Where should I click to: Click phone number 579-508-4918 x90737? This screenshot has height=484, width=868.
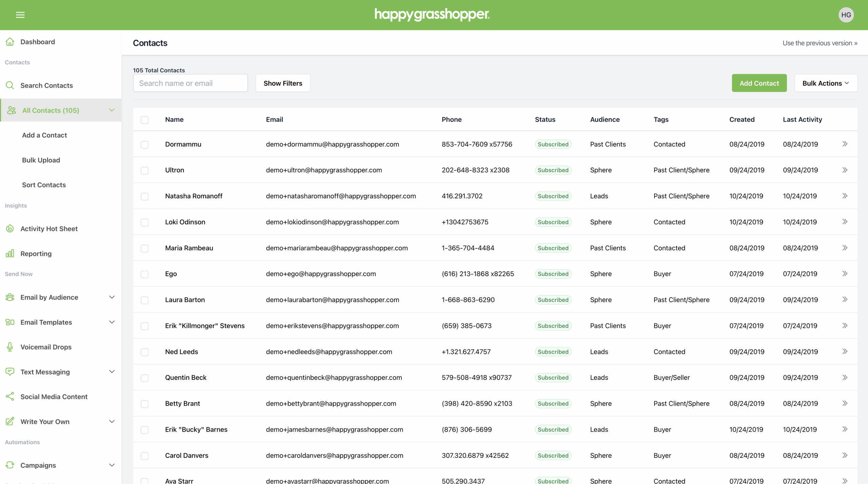(476, 378)
